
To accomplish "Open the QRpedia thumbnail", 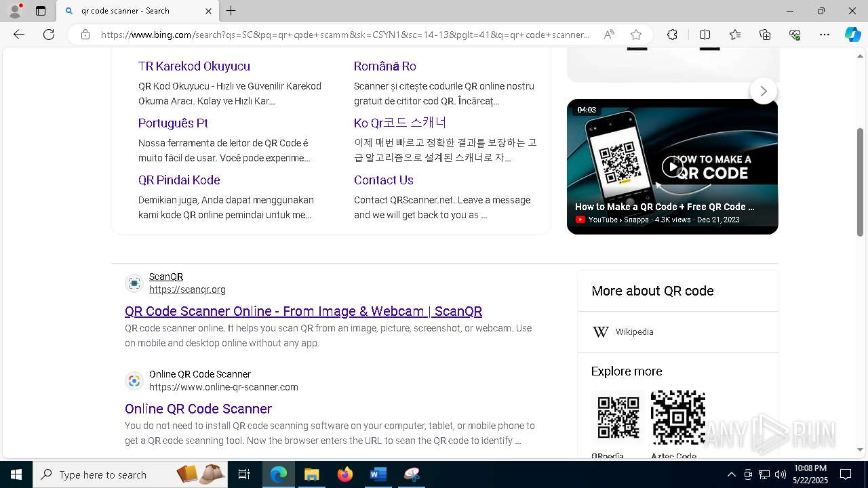I will pyautogui.click(x=618, y=418).
